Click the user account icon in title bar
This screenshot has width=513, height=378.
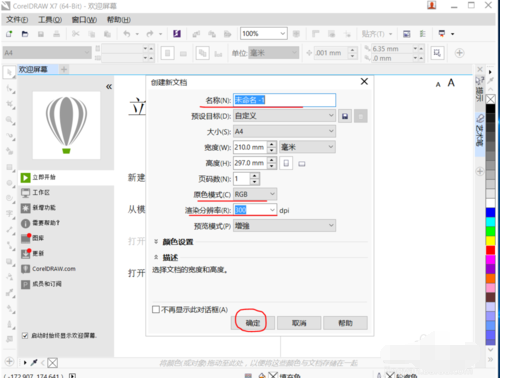click(x=432, y=5)
